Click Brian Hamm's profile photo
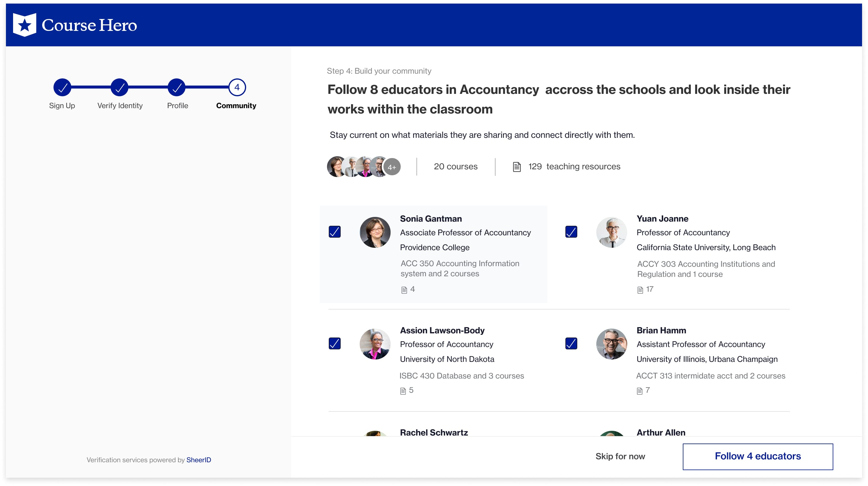This screenshot has width=868, height=486. click(x=611, y=344)
